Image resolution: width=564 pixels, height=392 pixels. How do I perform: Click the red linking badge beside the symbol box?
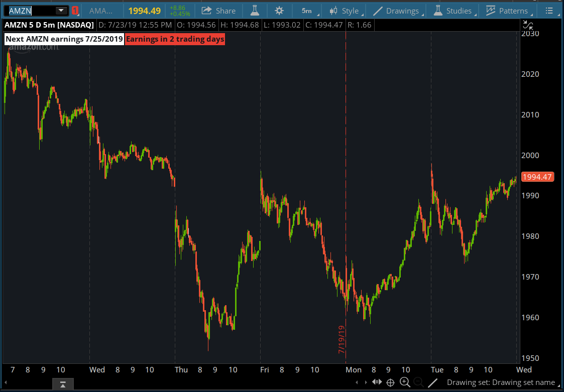click(x=75, y=10)
